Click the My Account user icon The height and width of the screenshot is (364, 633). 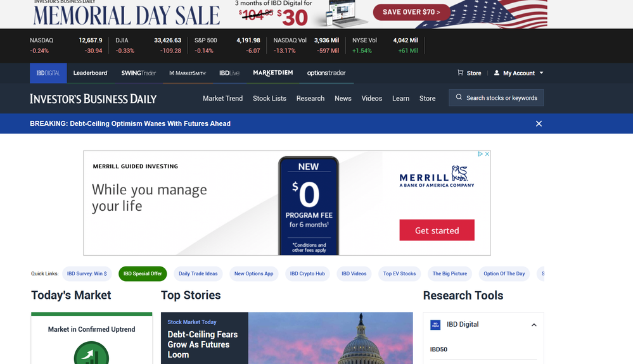tap(497, 73)
